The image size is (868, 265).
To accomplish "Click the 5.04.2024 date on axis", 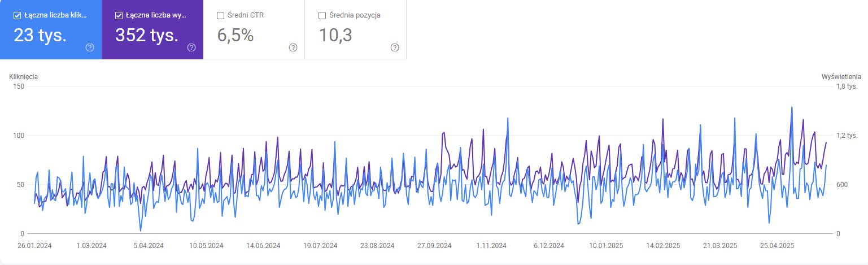I will coord(149,246).
